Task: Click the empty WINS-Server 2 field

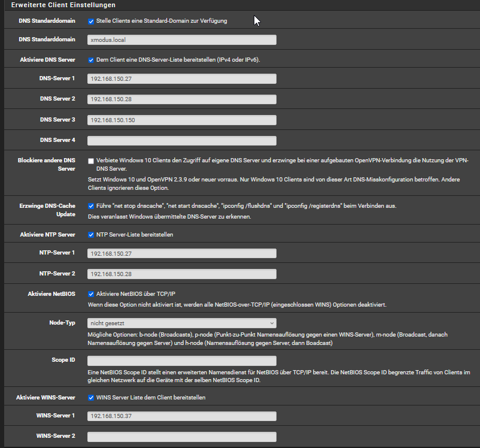Action: (x=182, y=437)
